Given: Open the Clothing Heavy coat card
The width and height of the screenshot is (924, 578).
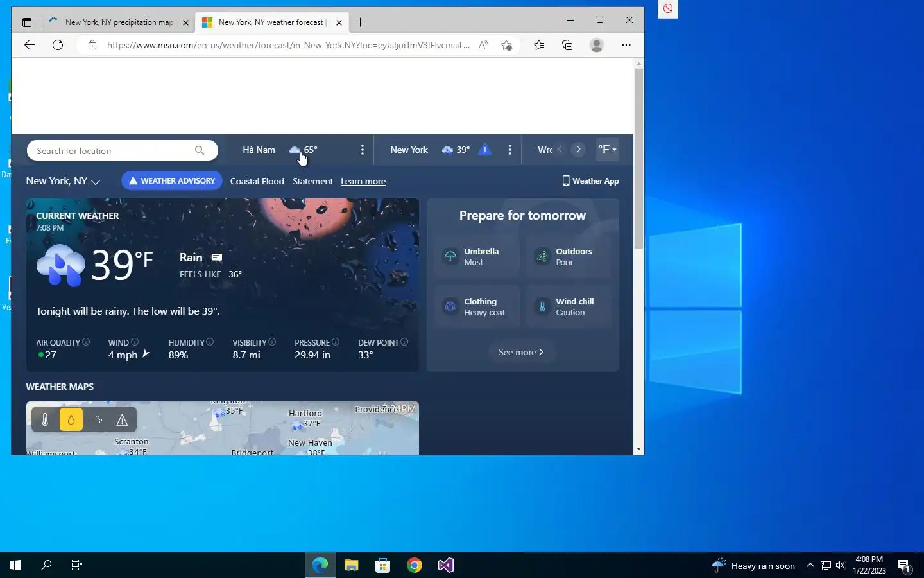Looking at the screenshot, I should point(477,307).
